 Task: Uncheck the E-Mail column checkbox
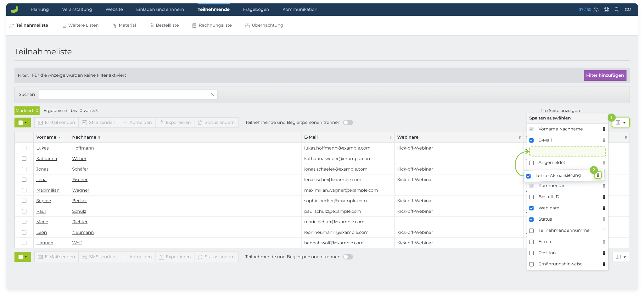pyautogui.click(x=531, y=141)
